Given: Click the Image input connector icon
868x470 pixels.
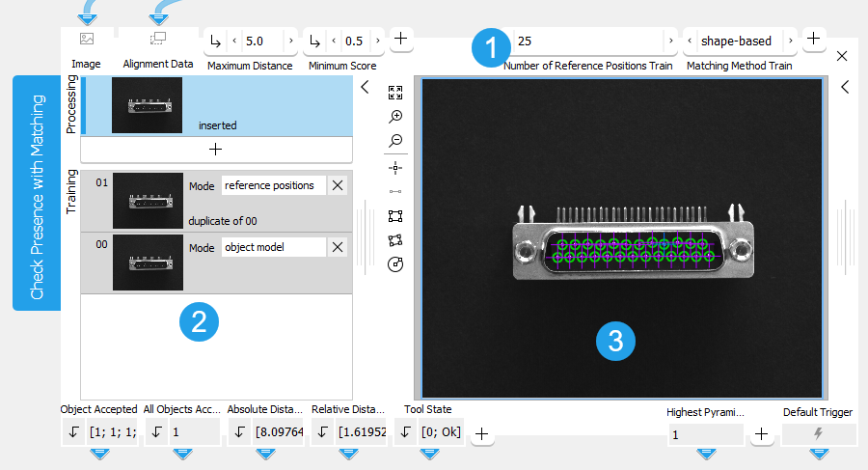Looking at the screenshot, I should coord(87,40).
